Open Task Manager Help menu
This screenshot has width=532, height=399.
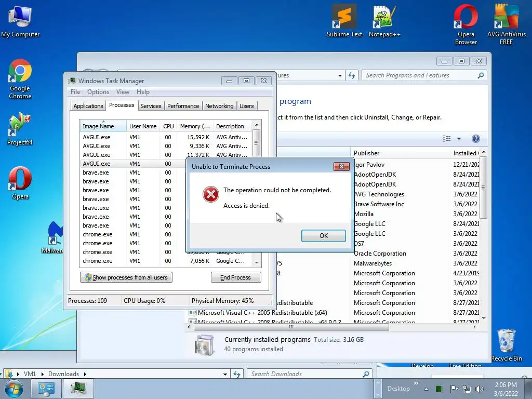[x=143, y=92]
